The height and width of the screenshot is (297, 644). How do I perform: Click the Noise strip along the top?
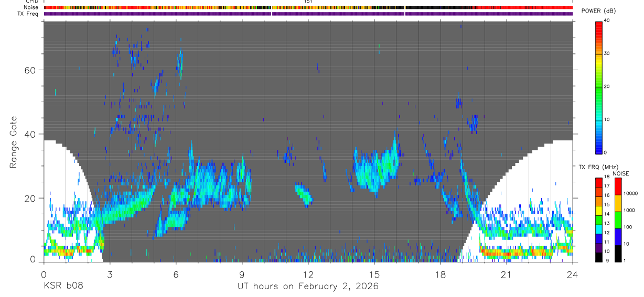point(308,7)
